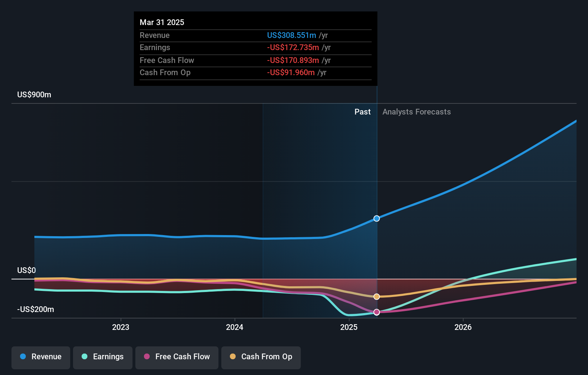
Task: Click the 2025 x-axis label
Action: point(349,327)
